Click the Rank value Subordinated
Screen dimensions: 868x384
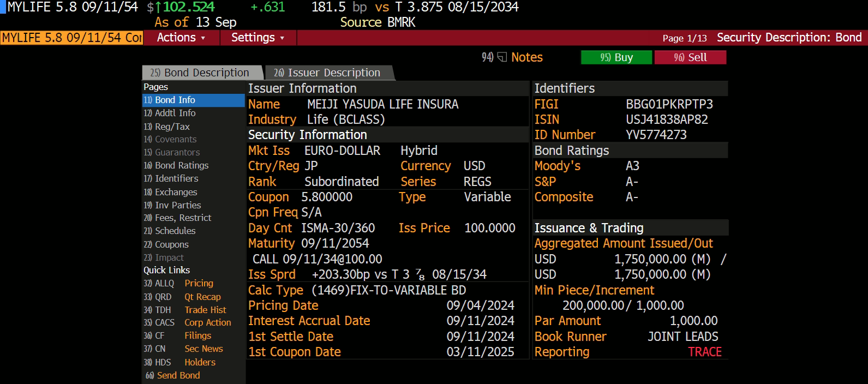[x=342, y=182]
